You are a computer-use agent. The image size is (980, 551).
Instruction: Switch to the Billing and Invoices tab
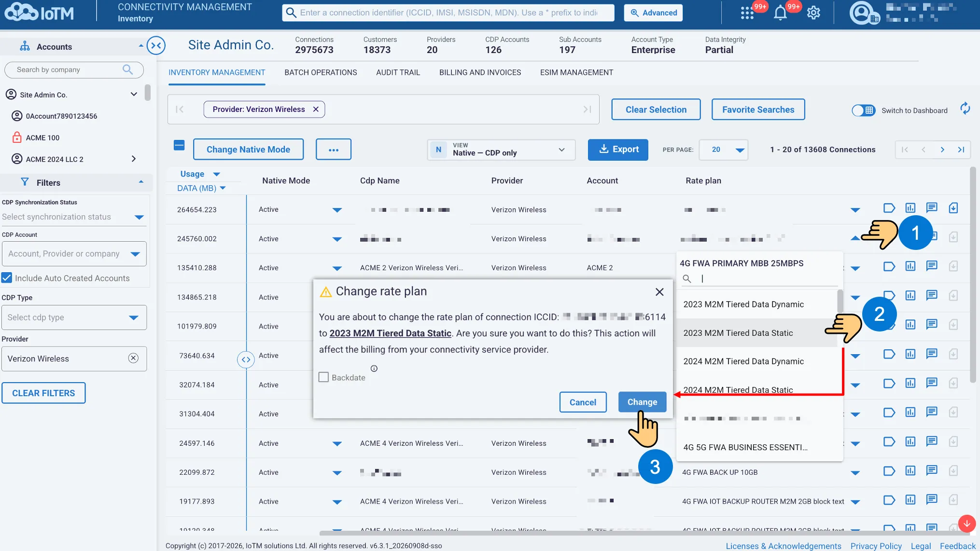coord(480,72)
